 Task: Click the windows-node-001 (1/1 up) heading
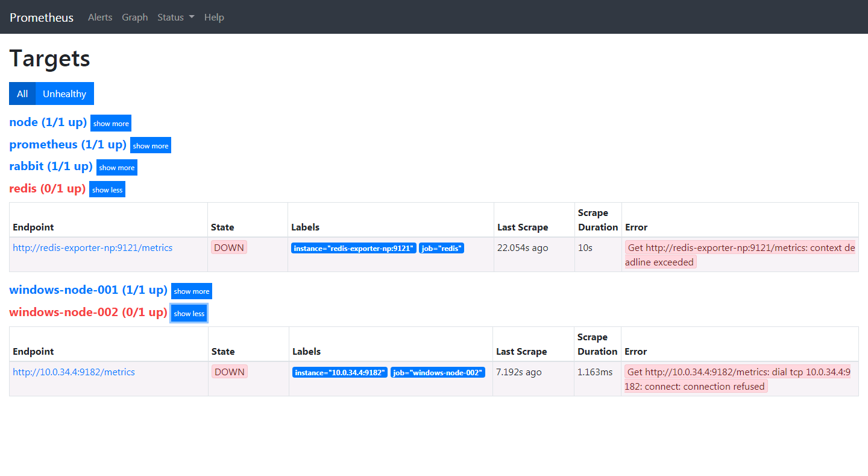pos(89,290)
